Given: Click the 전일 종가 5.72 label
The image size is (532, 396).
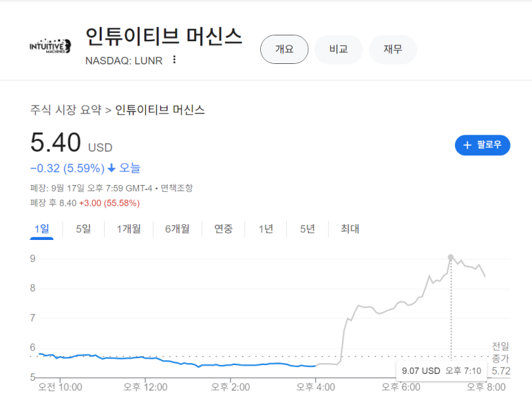Looking at the screenshot, I should pyautogui.click(x=501, y=359).
